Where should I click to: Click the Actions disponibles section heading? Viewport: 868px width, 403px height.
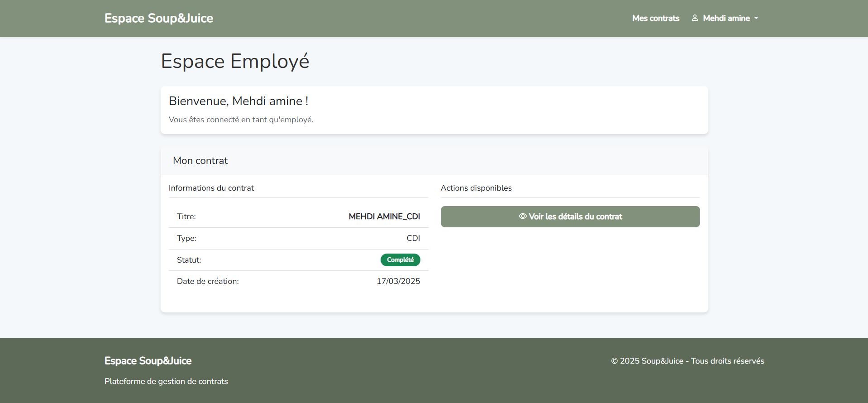[x=476, y=188]
